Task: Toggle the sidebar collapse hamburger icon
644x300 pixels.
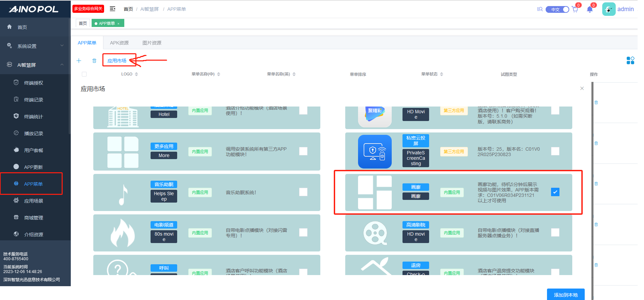Action: click(x=112, y=9)
